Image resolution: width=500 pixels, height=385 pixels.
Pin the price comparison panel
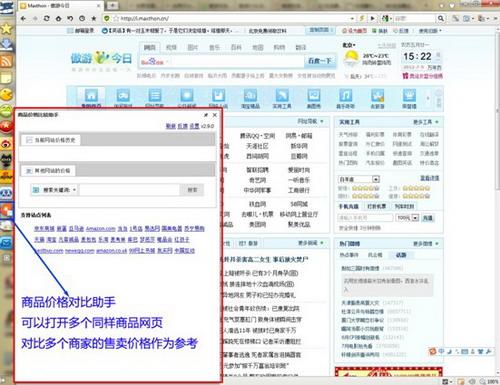[x=206, y=115]
